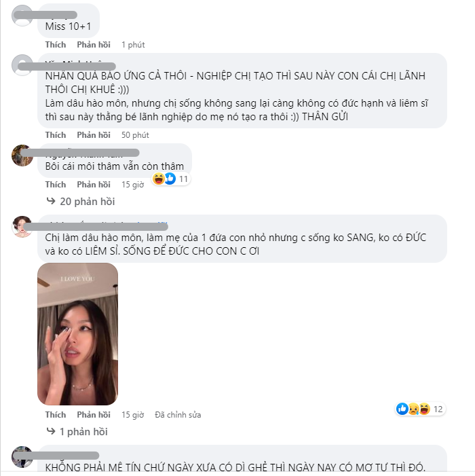The image size is (475, 476).
Task: Reply to the 'NHÂN QUẢ BÁO ỨNG' comment via Phản hồi
Action: pyautogui.click(x=94, y=134)
